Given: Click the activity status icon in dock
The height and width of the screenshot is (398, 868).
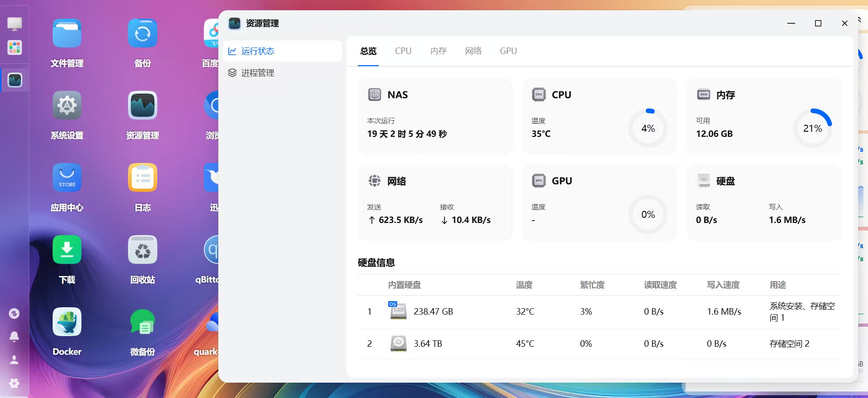Looking at the screenshot, I should 14,314.
